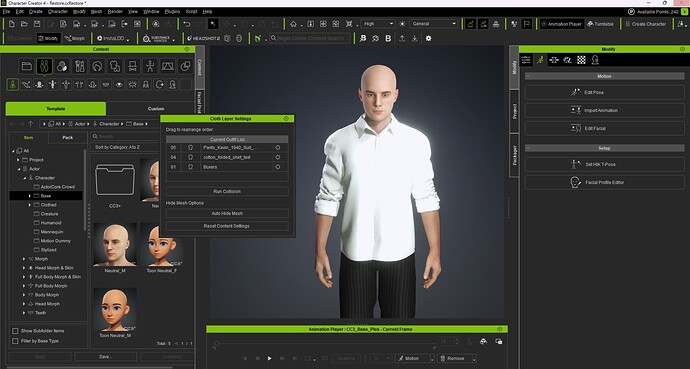Toggle visibility circle for Boxers row
The height and width of the screenshot is (369, 690).
point(278,167)
